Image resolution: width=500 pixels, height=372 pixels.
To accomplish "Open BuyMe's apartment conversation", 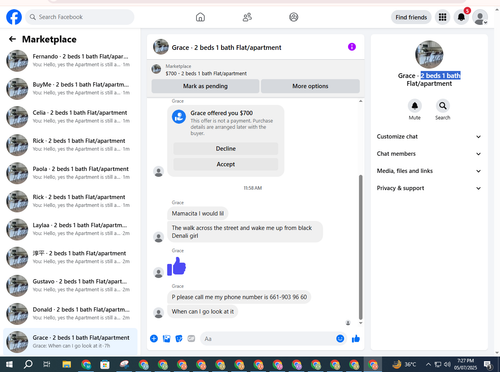I will 70,89.
